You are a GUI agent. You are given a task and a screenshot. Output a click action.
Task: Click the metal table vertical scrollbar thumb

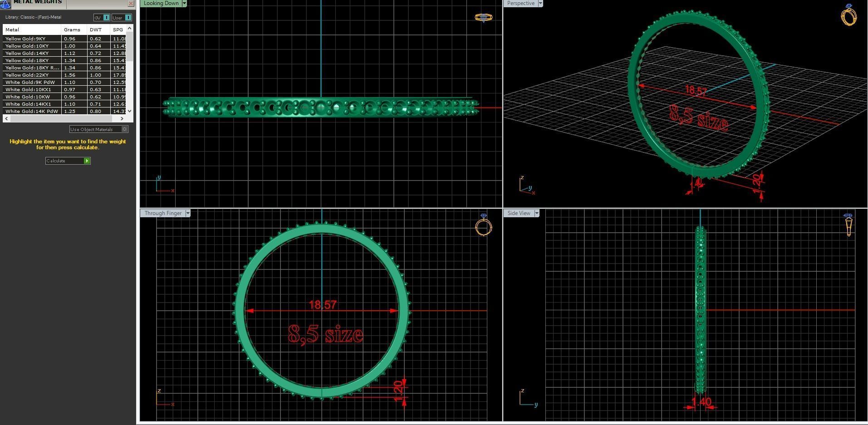point(130,47)
